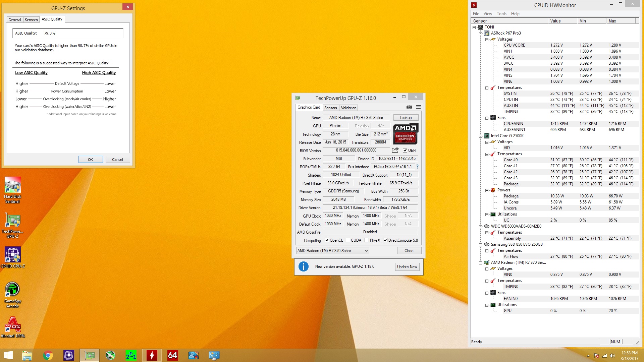Viewport: 644px width, 362px height.
Task: Open Prime95 taskbar icon
Action: [x=131, y=355]
